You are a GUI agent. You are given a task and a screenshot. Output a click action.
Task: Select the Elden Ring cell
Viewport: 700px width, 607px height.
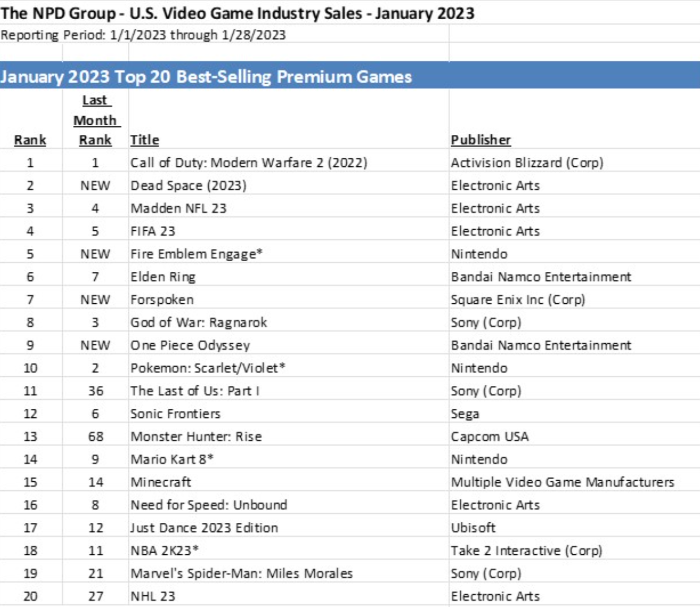point(163,277)
